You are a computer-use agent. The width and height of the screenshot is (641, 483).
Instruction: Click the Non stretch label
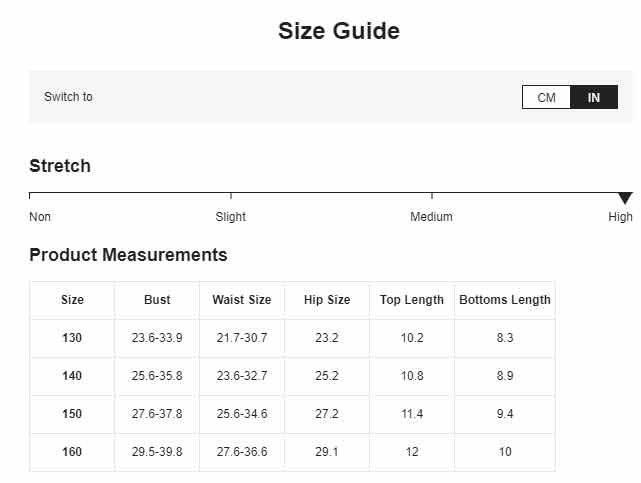[x=40, y=217]
